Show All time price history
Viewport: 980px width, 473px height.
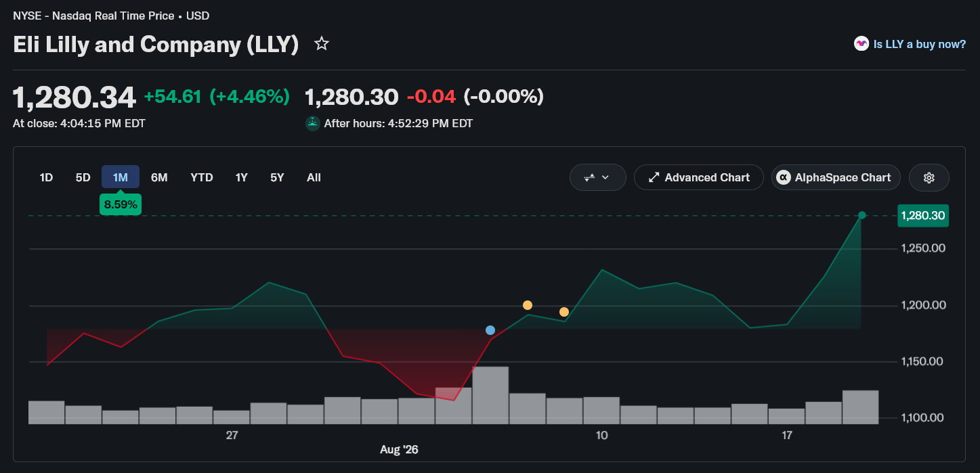click(314, 177)
